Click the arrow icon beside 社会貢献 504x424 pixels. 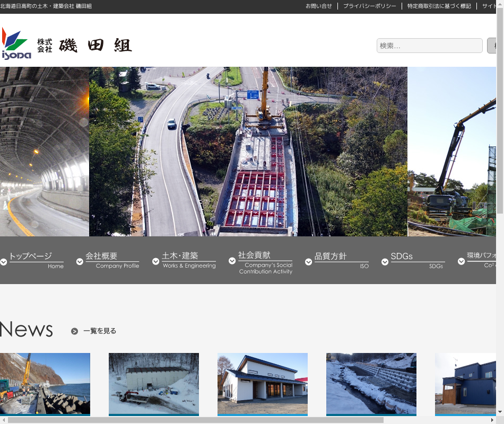[232, 261]
